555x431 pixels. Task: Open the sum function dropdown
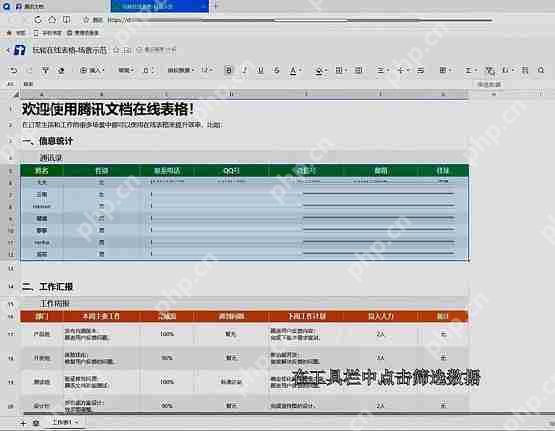pyautogui.click(x=470, y=70)
